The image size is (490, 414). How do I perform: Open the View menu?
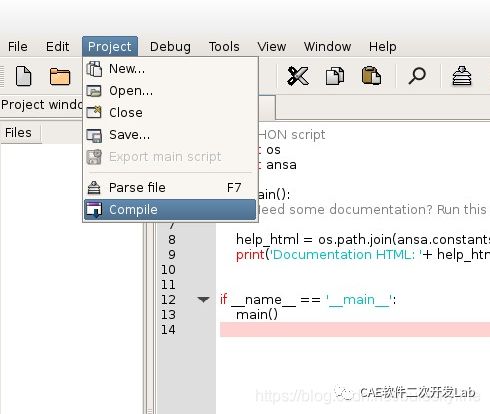[272, 47]
